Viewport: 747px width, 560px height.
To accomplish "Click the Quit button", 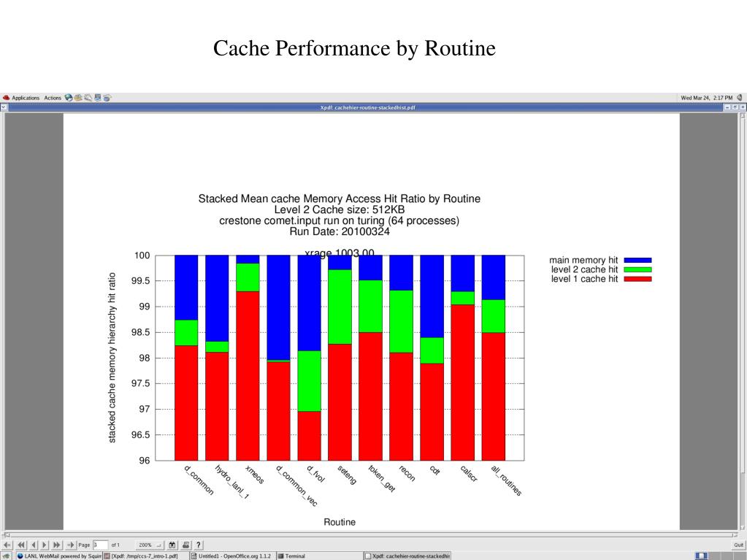I will coord(738,545).
